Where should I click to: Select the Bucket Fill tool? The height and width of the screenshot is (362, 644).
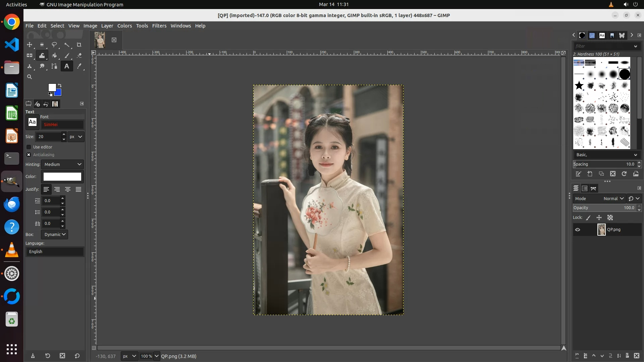pyautogui.click(x=54, y=56)
